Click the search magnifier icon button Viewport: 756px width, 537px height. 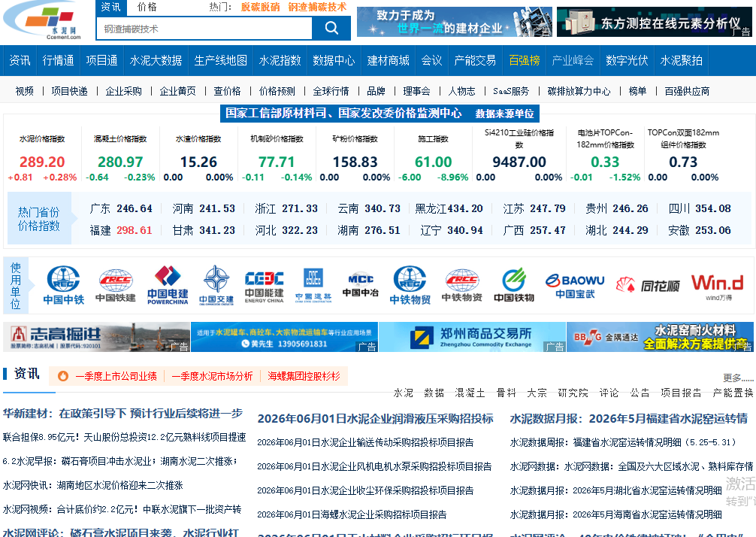[x=331, y=29]
